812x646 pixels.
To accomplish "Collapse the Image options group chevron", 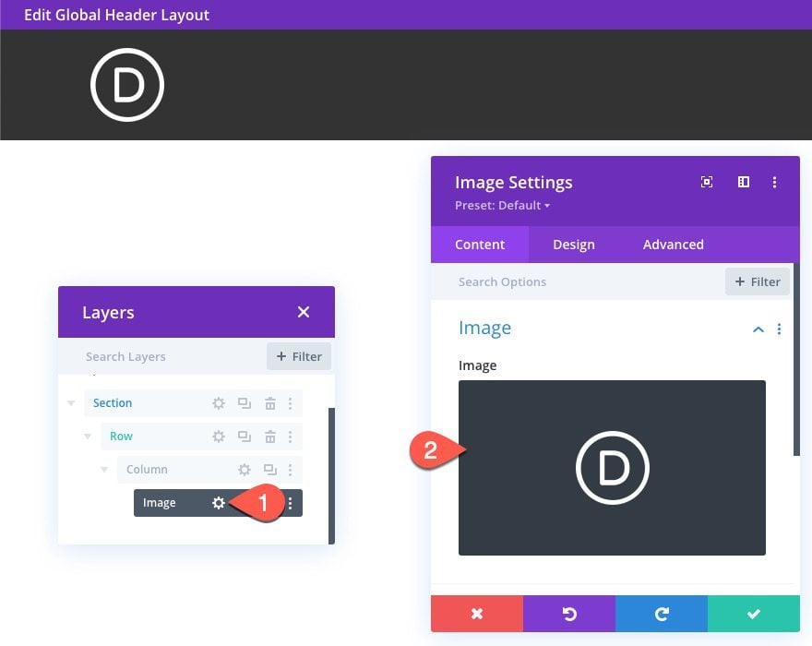I will pyautogui.click(x=758, y=329).
